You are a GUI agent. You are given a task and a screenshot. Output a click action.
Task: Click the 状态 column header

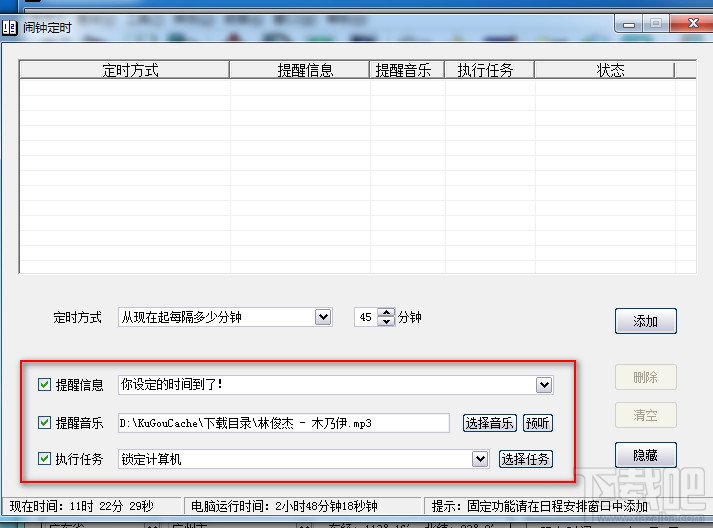tap(604, 70)
